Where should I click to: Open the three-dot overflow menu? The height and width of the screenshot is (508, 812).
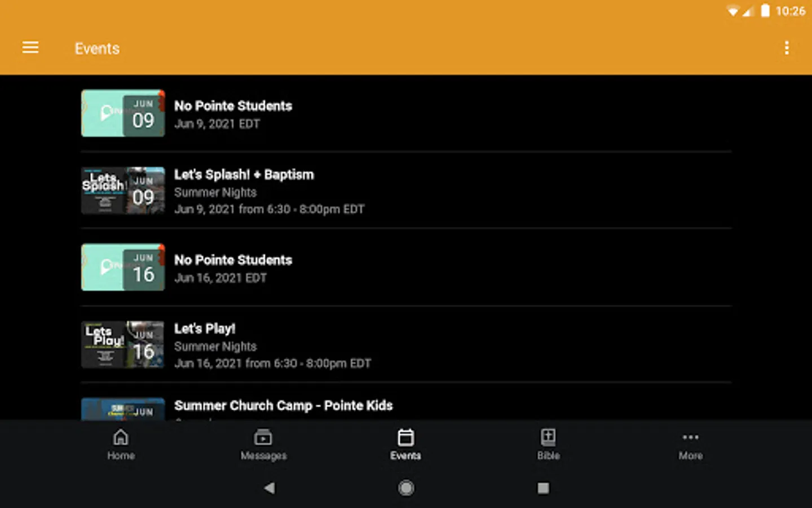787,48
